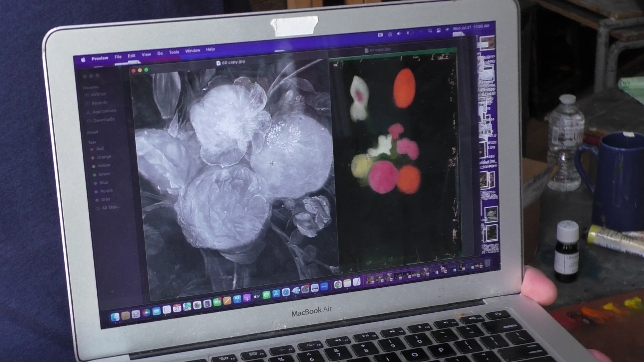Open the Apple menu
The image size is (644, 362).
83,60
